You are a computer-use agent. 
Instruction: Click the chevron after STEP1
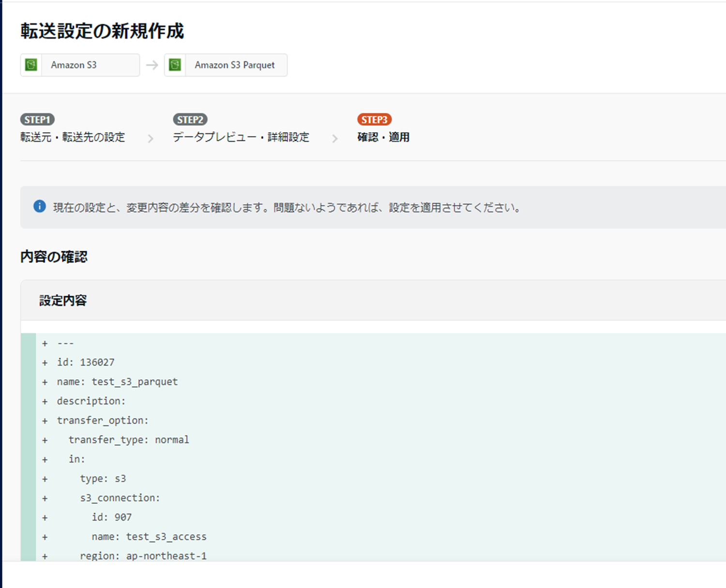point(151,139)
